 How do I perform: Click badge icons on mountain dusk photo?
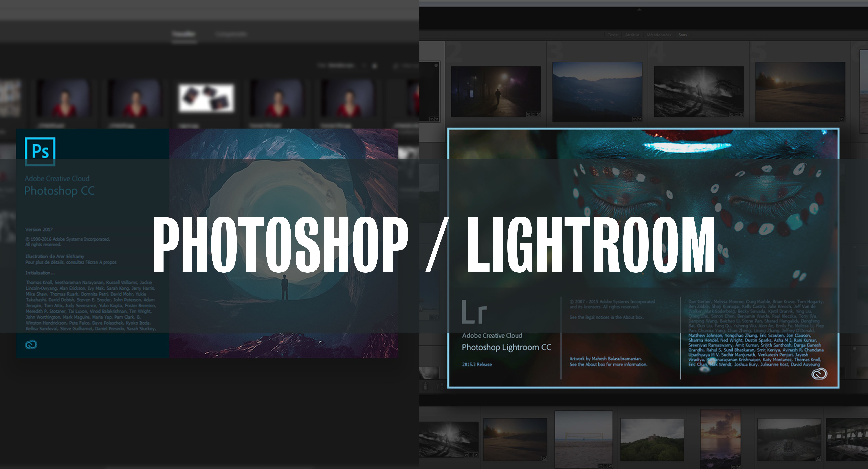coord(637,119)
